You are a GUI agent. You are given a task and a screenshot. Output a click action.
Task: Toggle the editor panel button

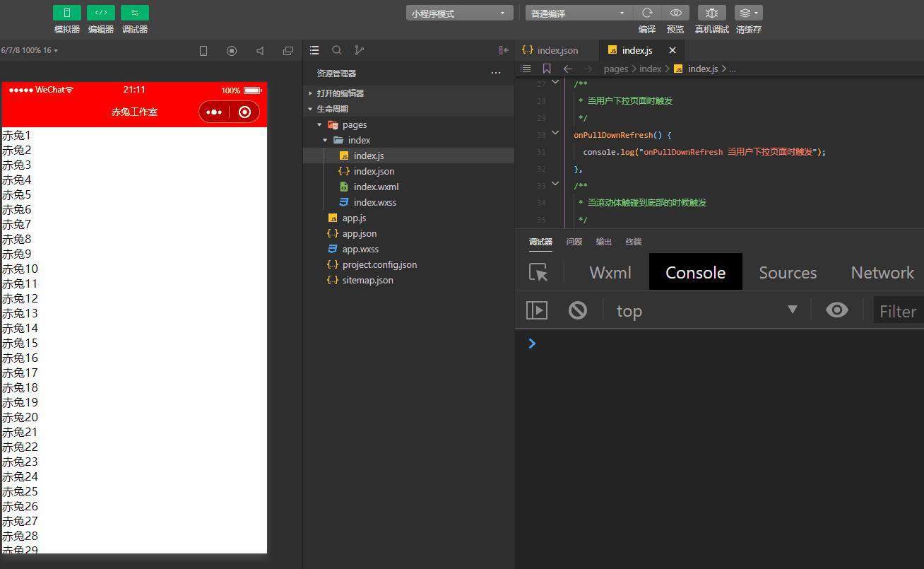click(x=101, y=13)
